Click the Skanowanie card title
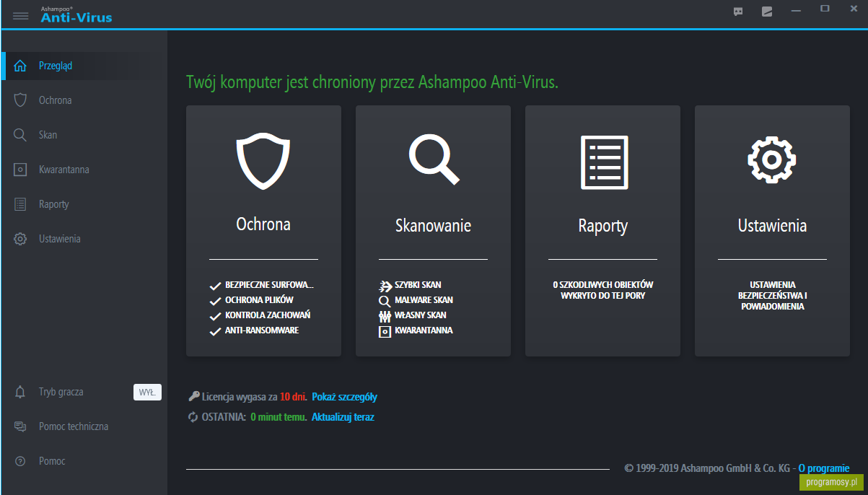Image resolution: width=868 pixels, height=495 pixels. point(433,226)
